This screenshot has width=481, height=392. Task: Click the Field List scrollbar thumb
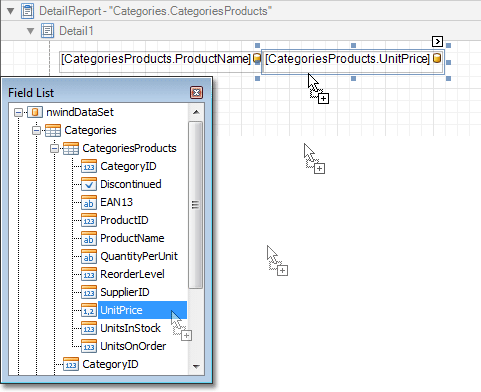[196, 205]
